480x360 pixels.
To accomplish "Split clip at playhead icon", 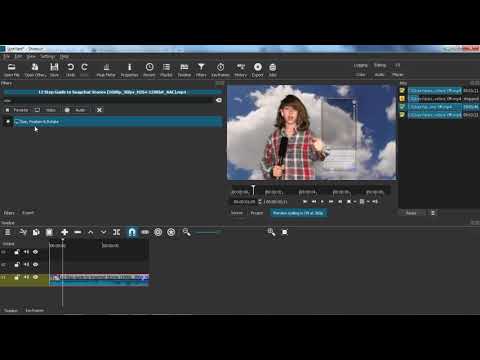I will pyautogui.click(x=117, y=232).
